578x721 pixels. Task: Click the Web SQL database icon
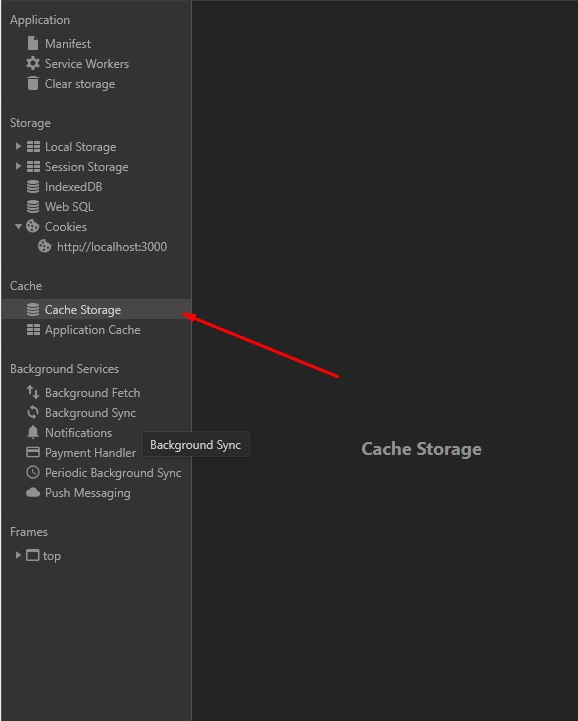[x=33, y=206]
